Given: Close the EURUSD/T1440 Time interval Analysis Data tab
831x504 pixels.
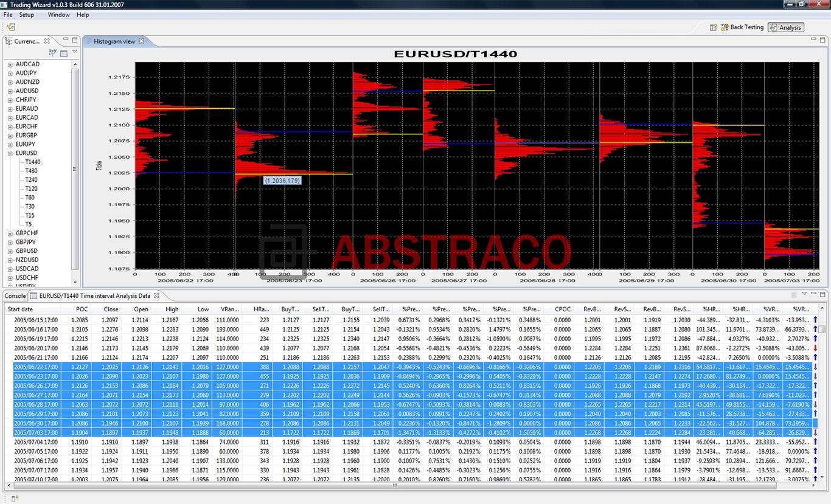Looking at the screenshot, I should click(x=156, y=296).
